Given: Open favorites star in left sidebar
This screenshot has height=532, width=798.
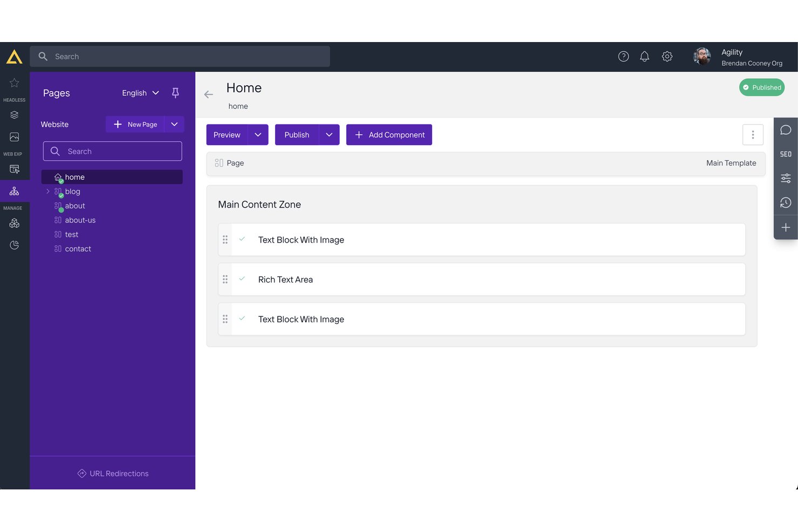Looking at the screenshot, I should pos(15,82).
